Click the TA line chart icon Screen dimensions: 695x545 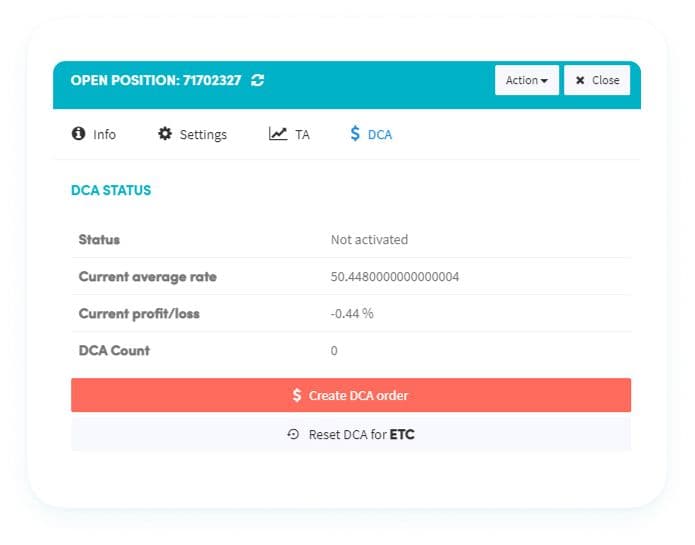pyautogui.click(x=278, y=134)
